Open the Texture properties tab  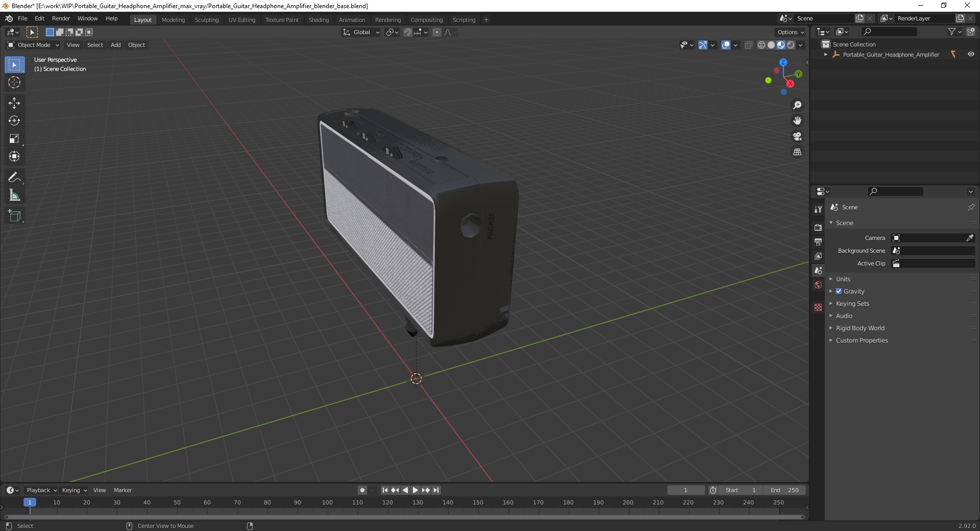pyautogui.click(x=818, y=307)
